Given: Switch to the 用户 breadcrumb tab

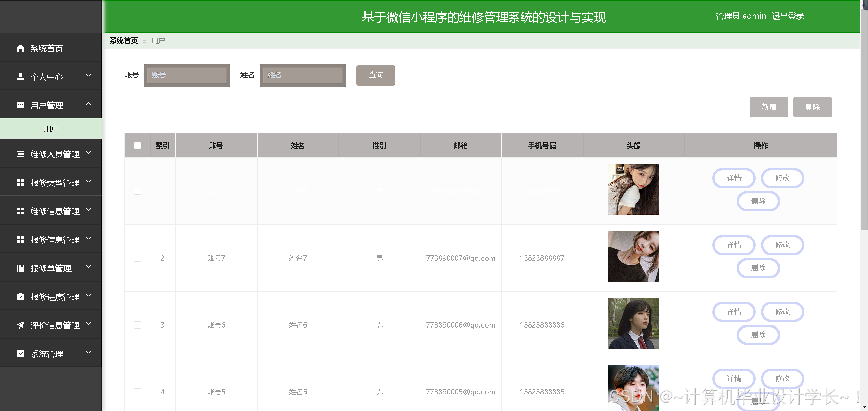Looking at the screenshot, I should tap(158, 40).
